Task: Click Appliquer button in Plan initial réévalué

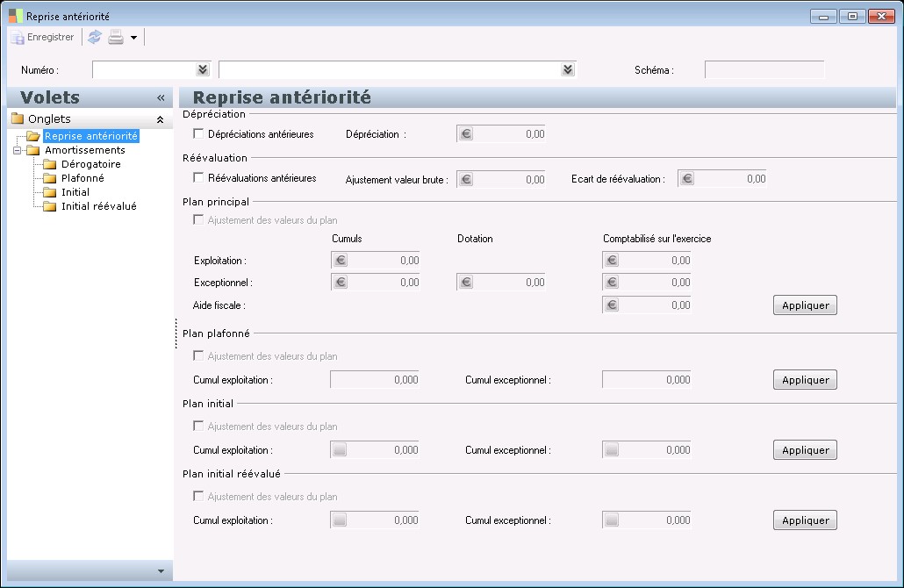Action: pyautogui.click(x=805, y=520)
